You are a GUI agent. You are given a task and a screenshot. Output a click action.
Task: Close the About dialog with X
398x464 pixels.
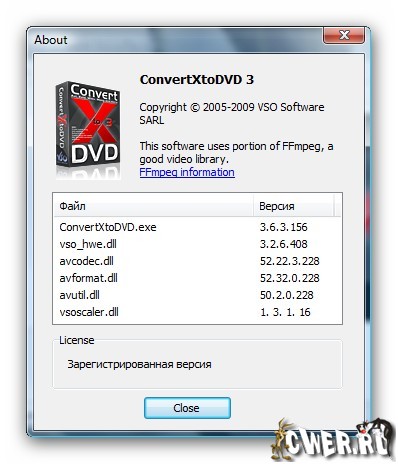pos(344,35)
